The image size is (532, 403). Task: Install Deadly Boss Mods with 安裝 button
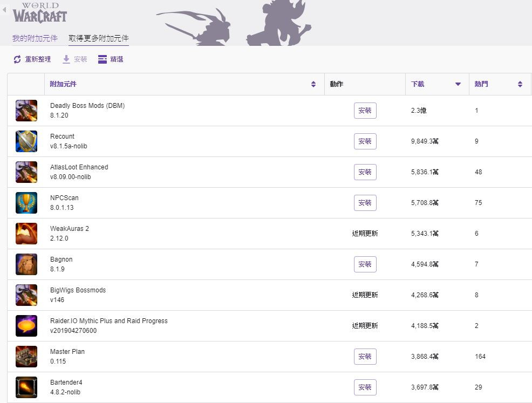click(x=365, y=111)
